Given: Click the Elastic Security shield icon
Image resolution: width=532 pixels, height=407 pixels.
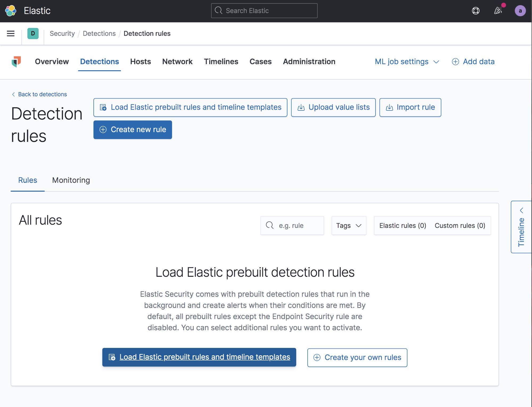Looking at the screenshot, I should point(16,61).
